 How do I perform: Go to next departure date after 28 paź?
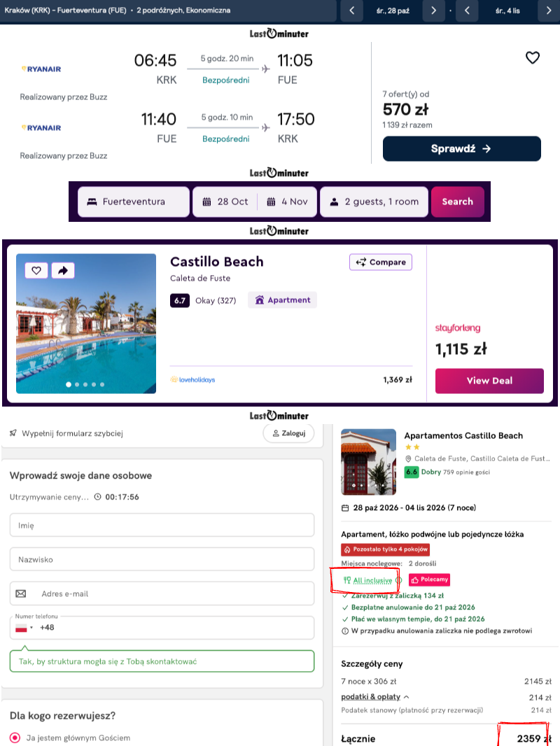click(433, 10)
